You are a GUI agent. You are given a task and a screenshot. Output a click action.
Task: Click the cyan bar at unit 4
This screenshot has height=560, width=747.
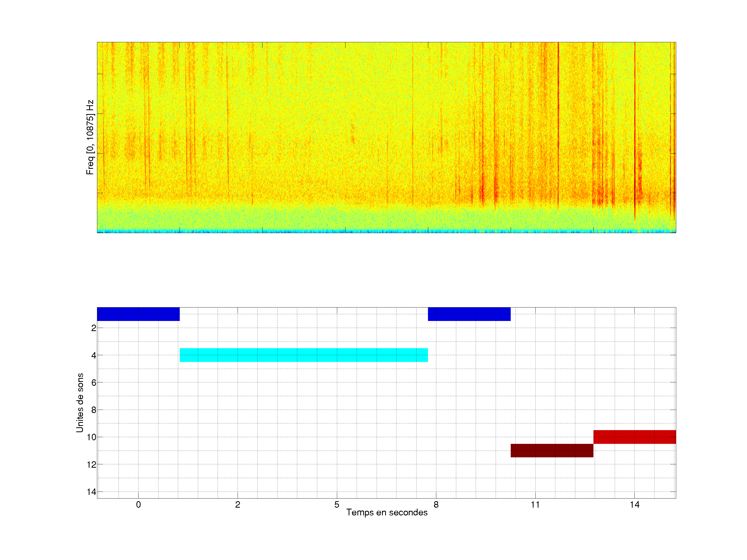point(303,355)
